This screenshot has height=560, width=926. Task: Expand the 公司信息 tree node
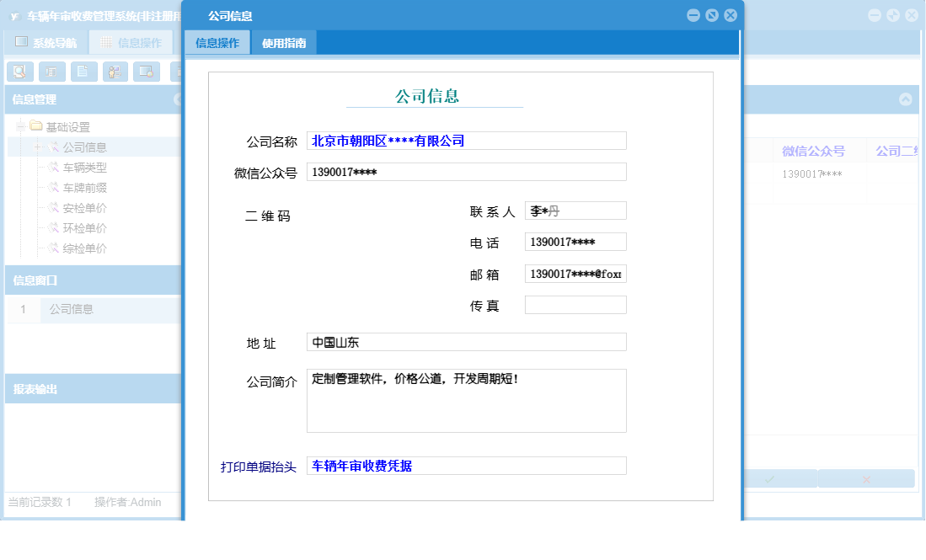(37, 147)
